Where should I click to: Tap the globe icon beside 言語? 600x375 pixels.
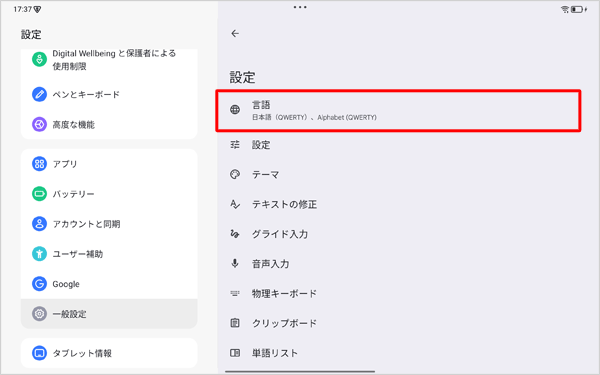235,110
